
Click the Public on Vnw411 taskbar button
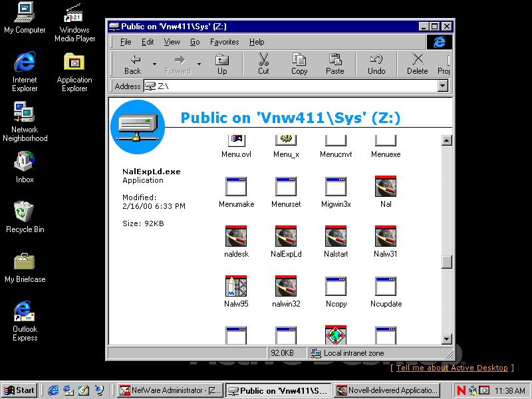pos(279,390)
